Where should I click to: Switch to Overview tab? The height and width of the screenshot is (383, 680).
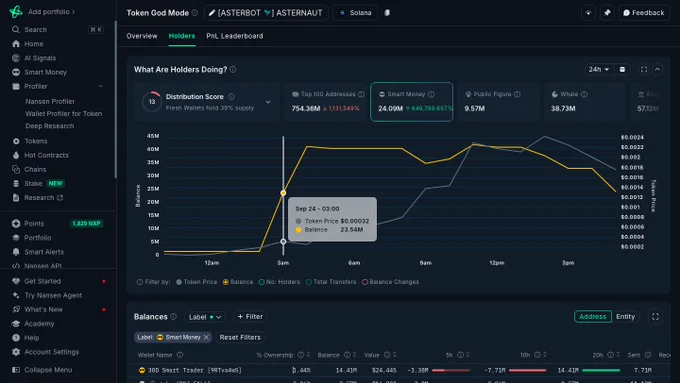point(142,36)
